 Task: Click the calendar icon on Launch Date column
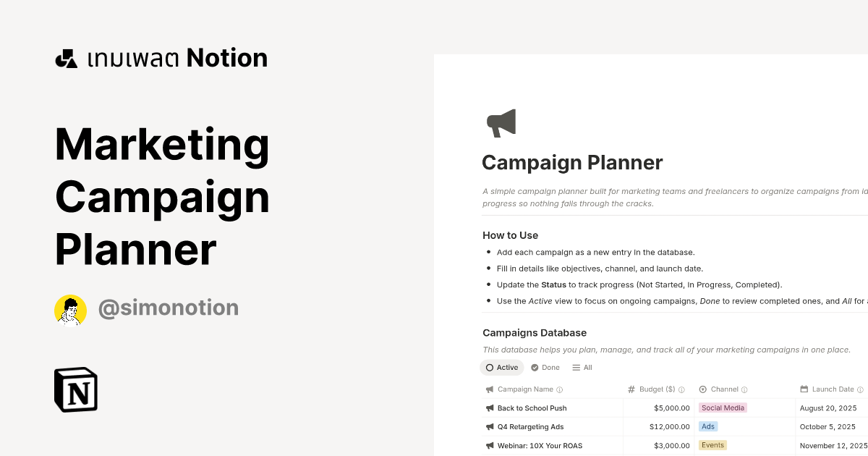[803, 389]
